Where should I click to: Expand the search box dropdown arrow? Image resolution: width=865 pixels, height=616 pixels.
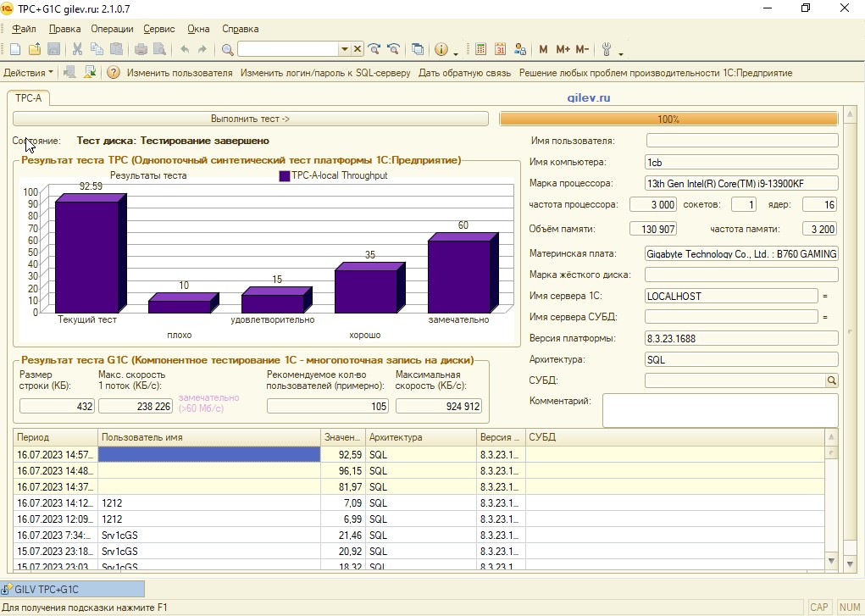click(x=344, y=49)
